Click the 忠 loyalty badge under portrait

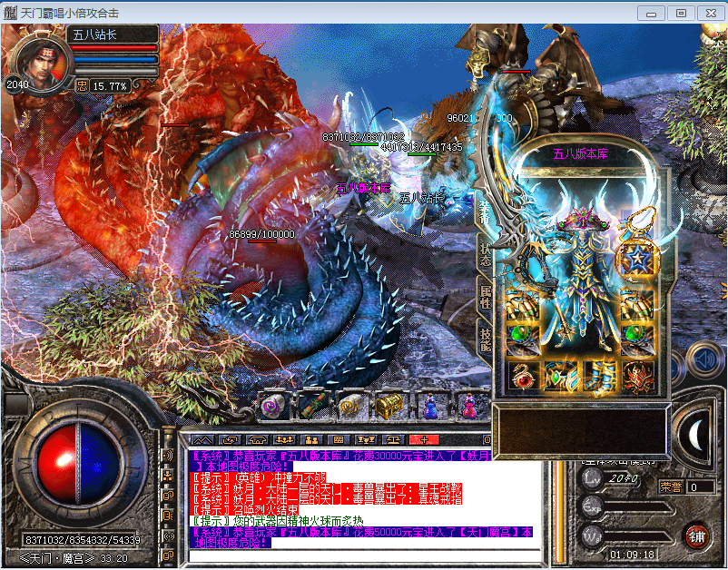pyautogui.click(x=81, y=85)
